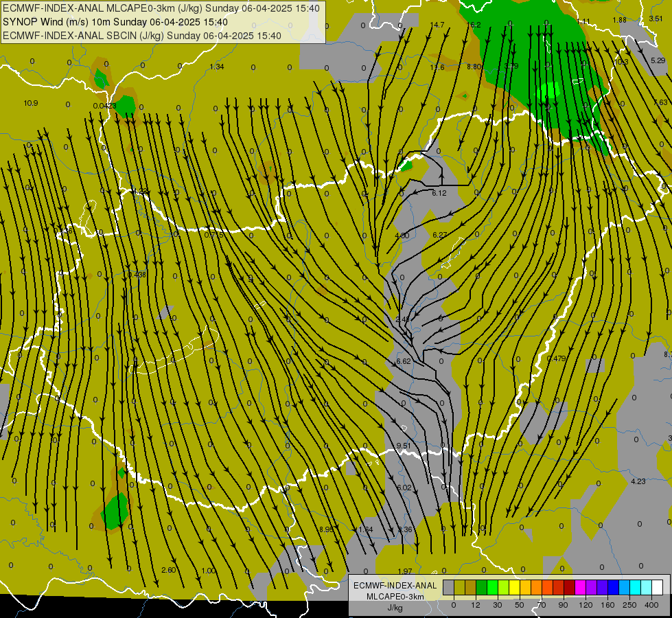This screenshot has width=672, height=618.
Task: Click the 8.80 value label
Action: pyautogui.click(x=474, y=67)
